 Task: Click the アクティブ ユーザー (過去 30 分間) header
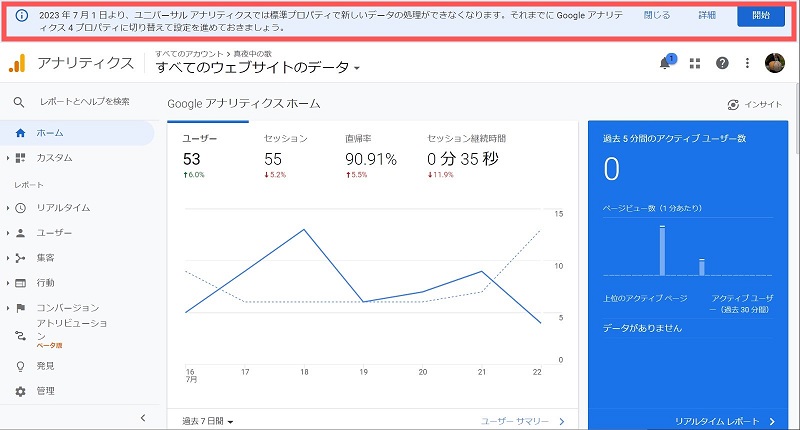point(742,304)
